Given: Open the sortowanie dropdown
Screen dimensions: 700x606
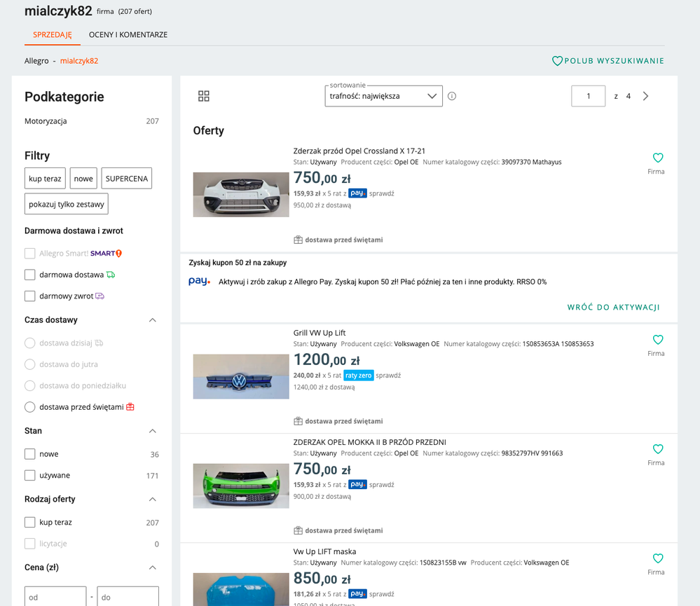Looking at the screenshot, I should coord(383,96).
